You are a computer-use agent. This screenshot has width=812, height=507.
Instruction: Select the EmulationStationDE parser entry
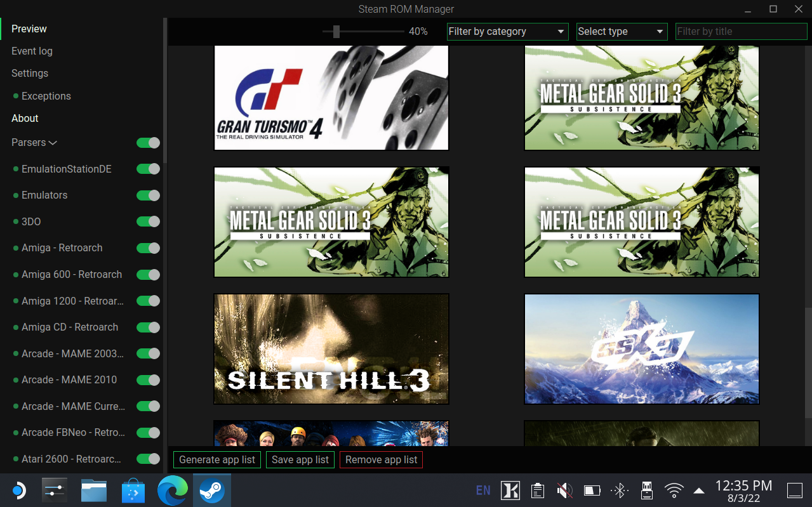point(67,169)
